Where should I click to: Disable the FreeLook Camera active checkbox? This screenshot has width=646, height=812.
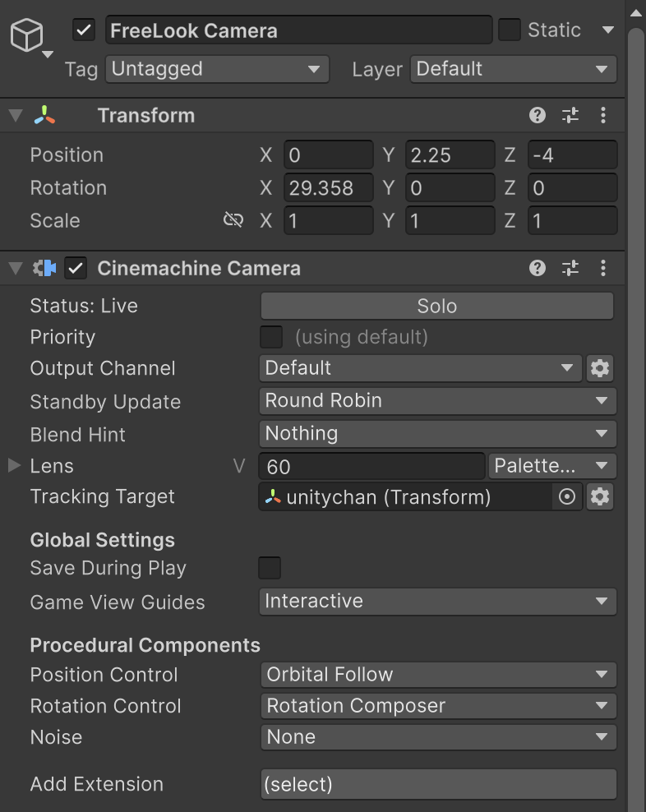coord(84,30)
